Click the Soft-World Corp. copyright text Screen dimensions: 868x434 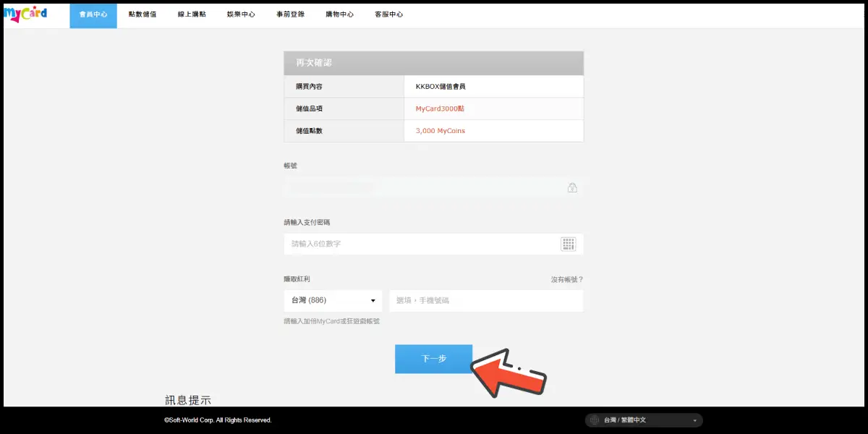coord(218,420)
